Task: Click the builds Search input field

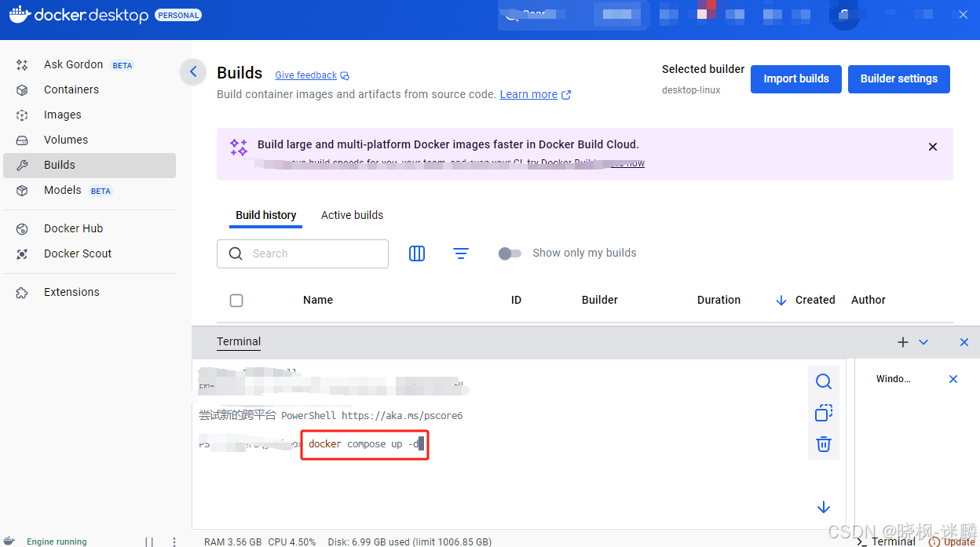Action: pyautogui.click(x=302, y=253)
